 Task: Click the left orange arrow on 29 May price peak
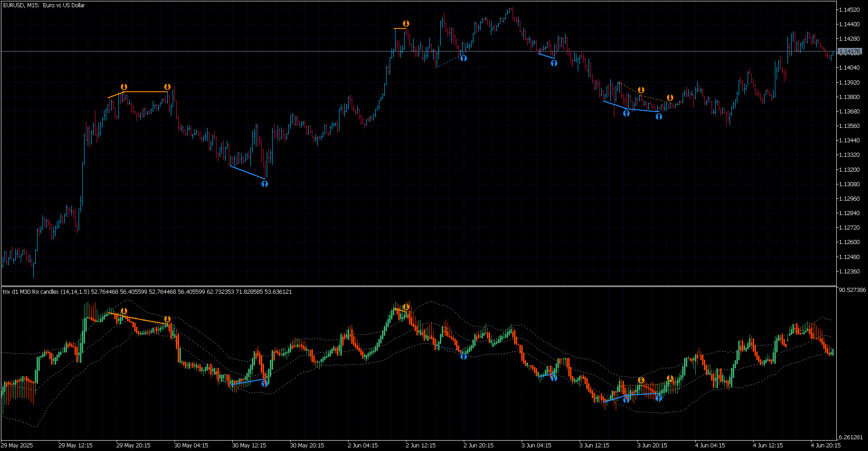click(x=124, y=87)
